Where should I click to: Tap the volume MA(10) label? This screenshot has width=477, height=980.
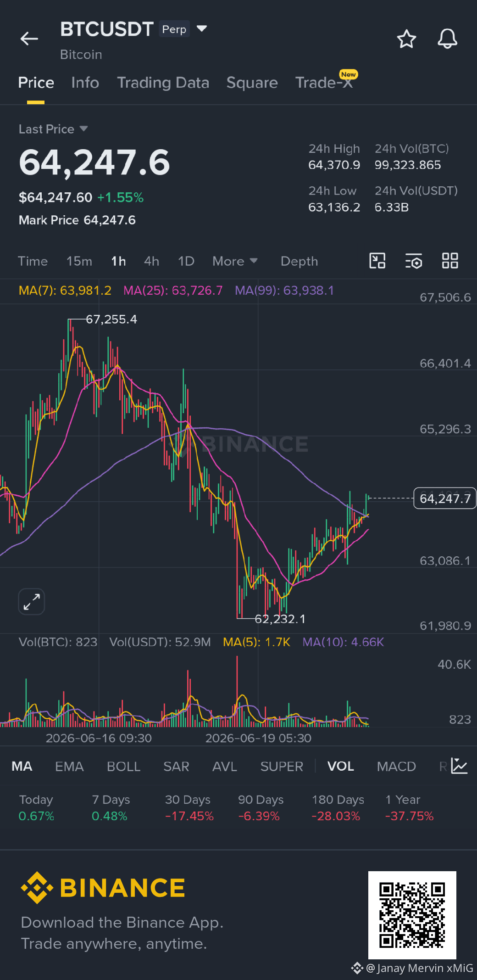[x=343, y=642]
